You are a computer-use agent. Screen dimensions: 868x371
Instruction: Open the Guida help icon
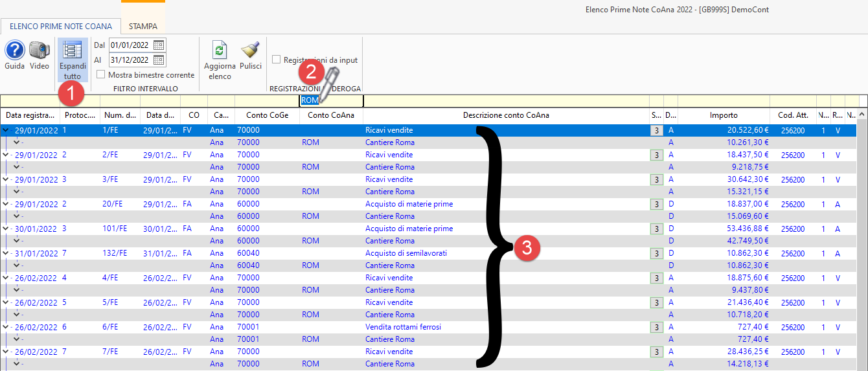pos(14,50)
